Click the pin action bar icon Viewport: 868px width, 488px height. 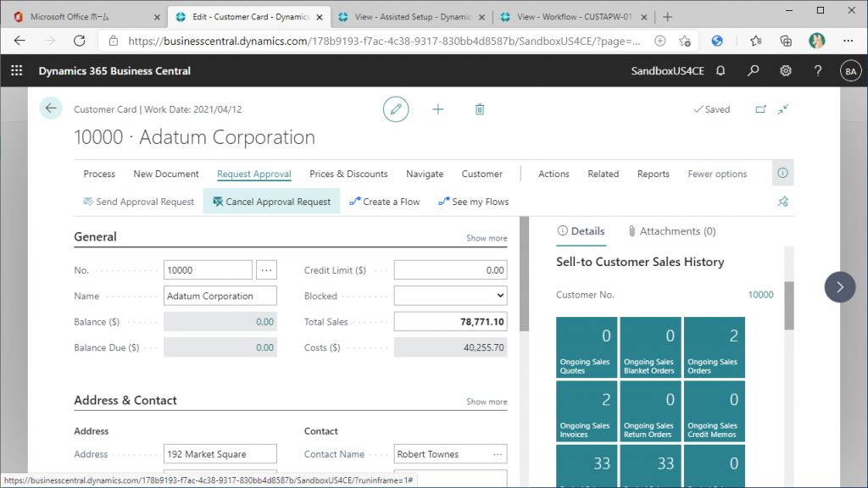click(782, 202)
